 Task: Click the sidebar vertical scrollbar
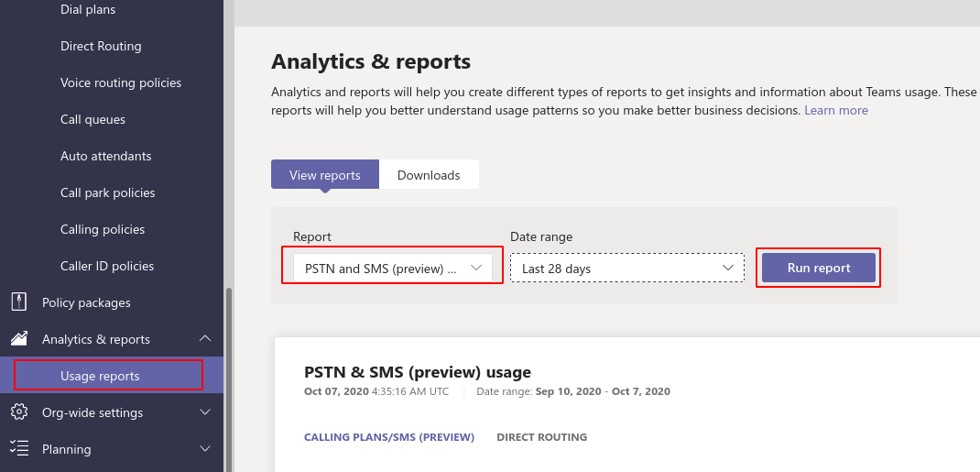229,379
